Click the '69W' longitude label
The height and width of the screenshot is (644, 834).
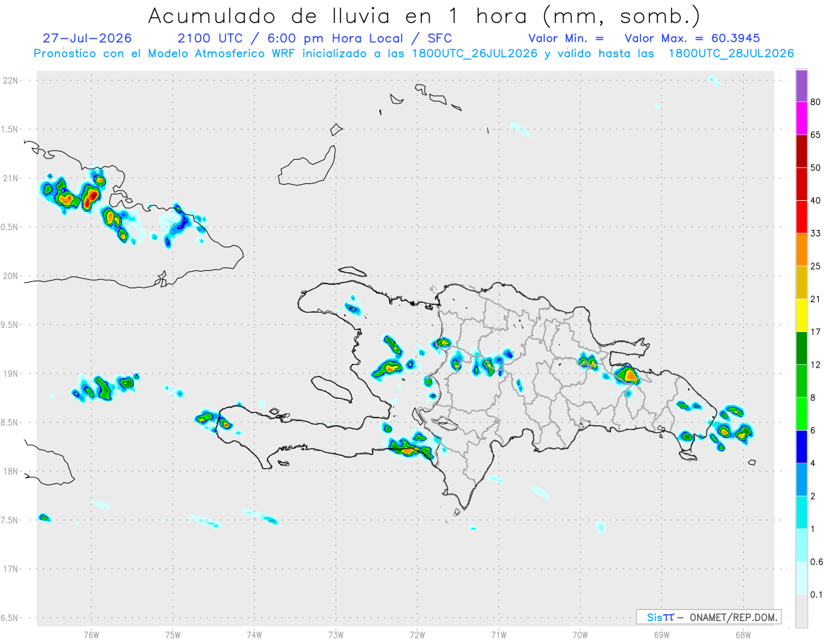tap(661, 635)
